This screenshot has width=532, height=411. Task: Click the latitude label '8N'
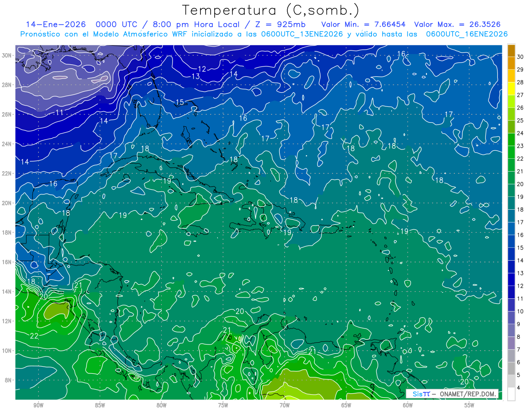click(x=8, y=380)
